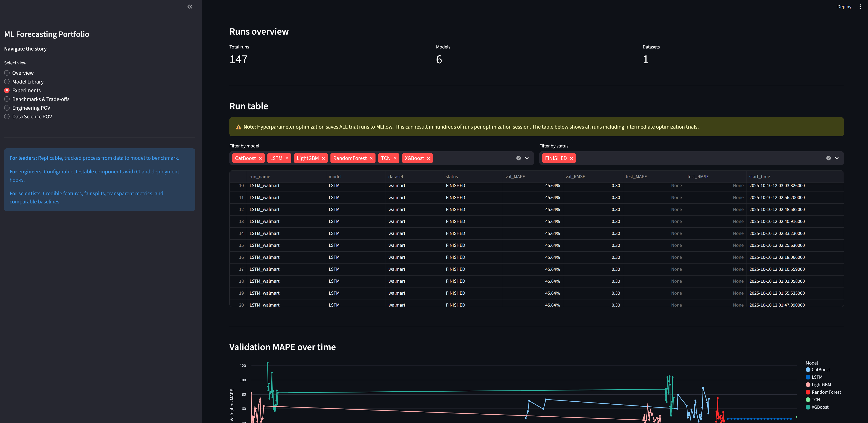Open the three-dot main menu icon
Viewport: 868px width, 423px height.
click(x=860, y=7)
